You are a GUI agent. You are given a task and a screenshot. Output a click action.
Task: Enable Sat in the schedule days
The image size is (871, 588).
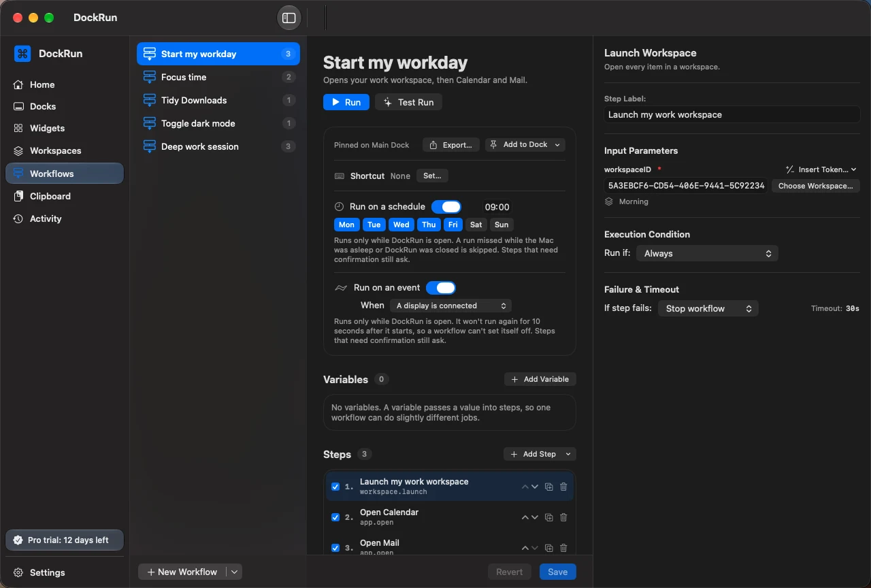(x=476, y=225)
